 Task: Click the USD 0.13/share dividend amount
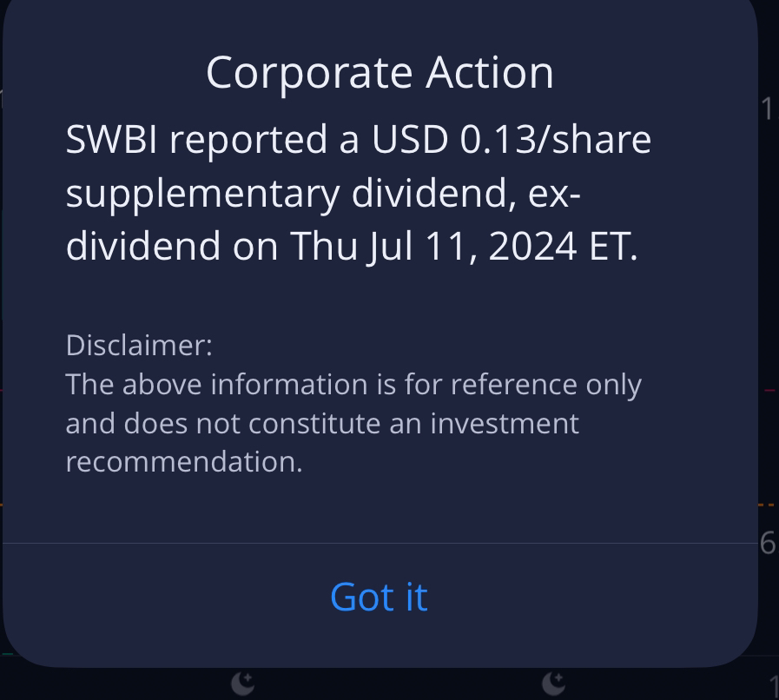(511, 140)
